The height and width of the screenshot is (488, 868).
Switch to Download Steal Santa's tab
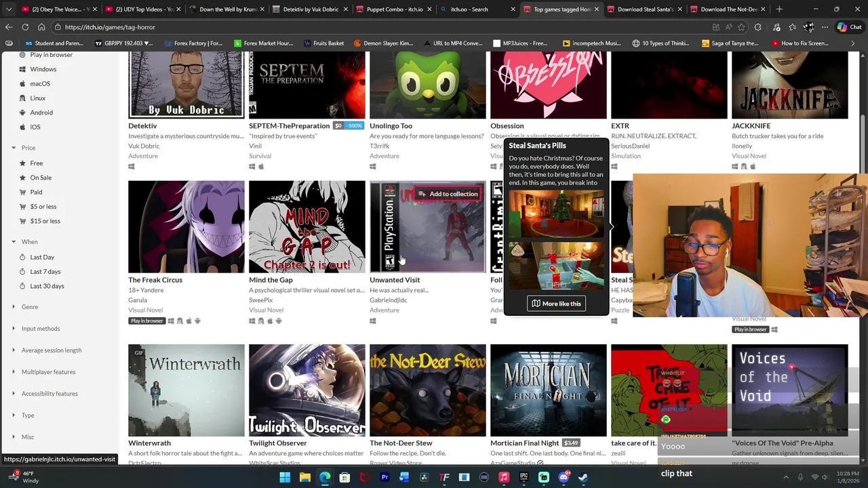(x=644, y=9)
